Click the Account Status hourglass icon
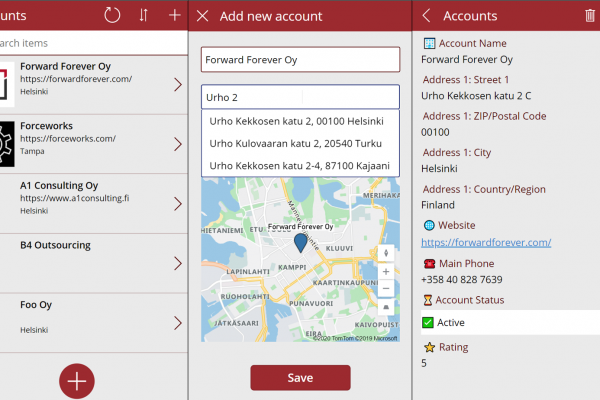This screenshot has width=600, height=400. click(427, 300)
